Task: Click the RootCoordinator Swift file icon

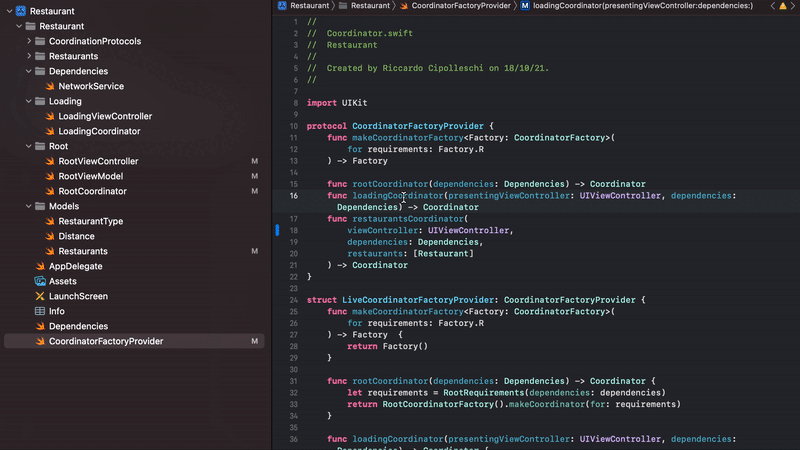Action: pos(50,191)
